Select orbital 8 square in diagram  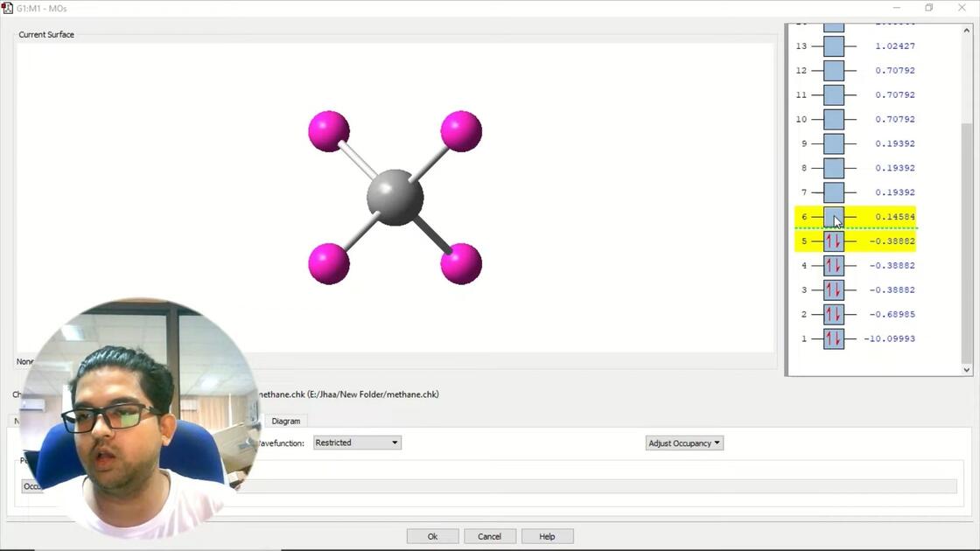(x=834, y=168)
